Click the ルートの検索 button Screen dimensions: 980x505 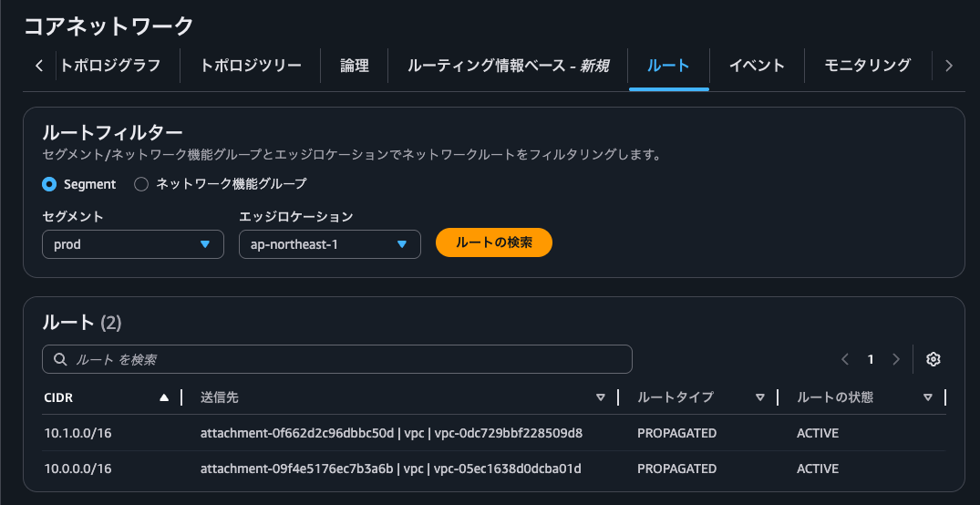tap(493, 242)
